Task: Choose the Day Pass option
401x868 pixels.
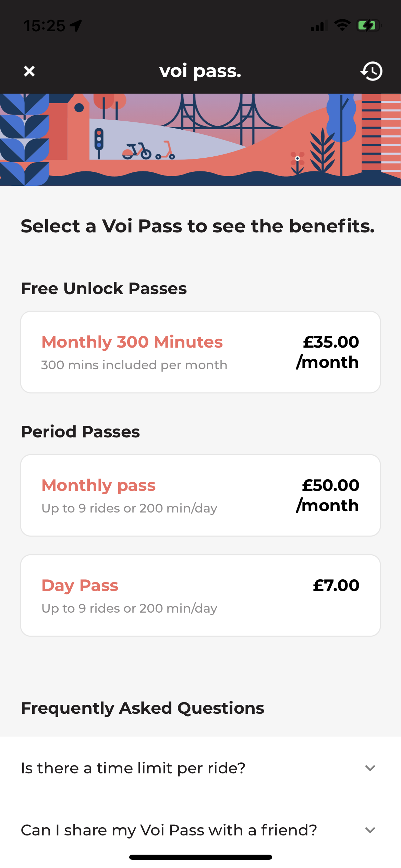Action: [200, 595]
